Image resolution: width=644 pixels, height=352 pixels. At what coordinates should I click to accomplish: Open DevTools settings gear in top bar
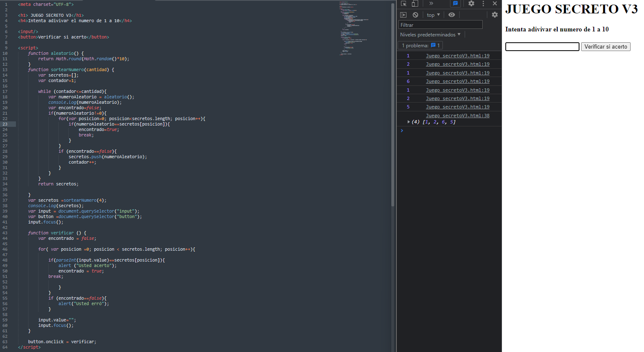471,3
